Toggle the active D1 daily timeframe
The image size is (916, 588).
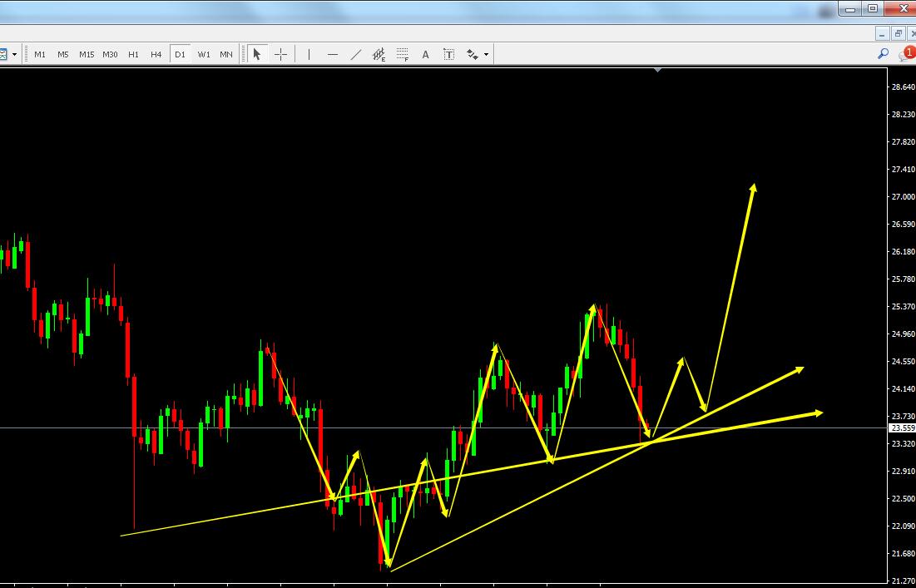click(180, 54)
